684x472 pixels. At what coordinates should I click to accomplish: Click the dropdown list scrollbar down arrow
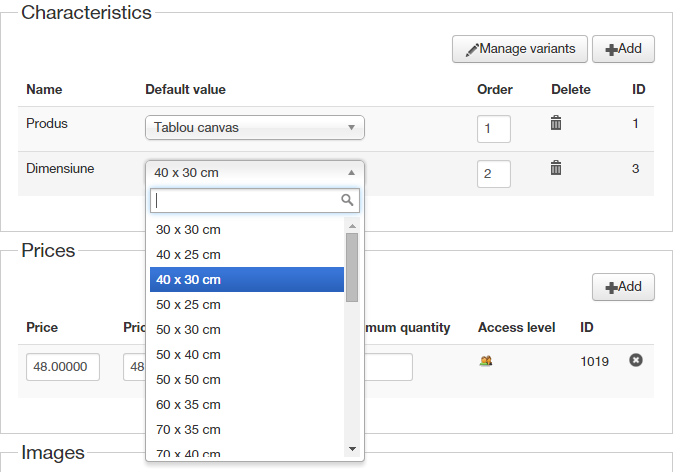tap(352, 448)
